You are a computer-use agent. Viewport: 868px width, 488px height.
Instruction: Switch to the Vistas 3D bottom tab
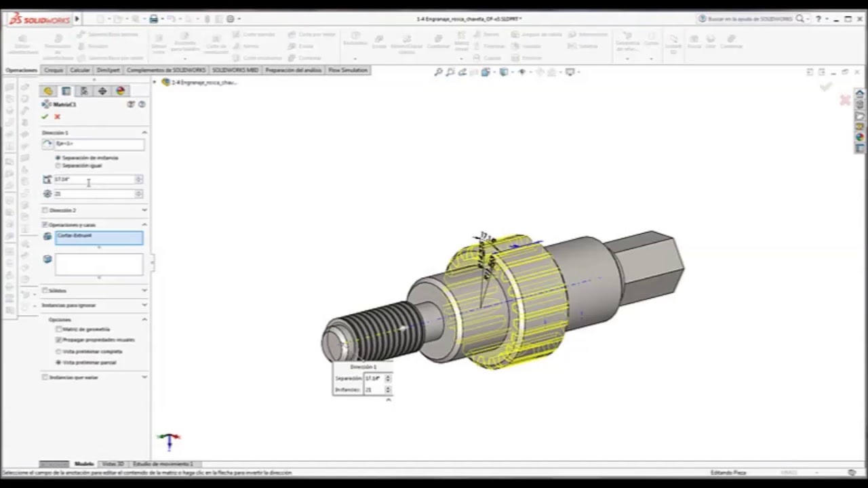(x=113, y=464)
